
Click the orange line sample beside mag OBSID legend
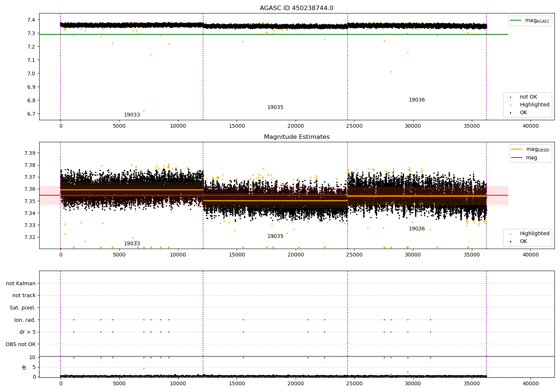[x=517, y=149]
